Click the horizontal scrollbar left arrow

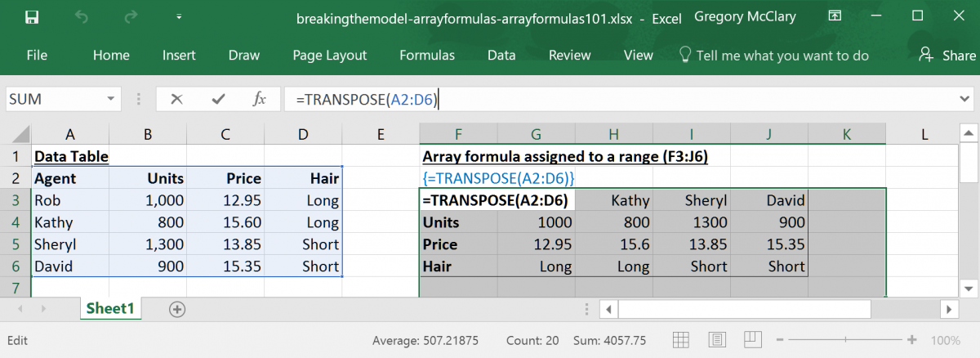coord(609,309)
